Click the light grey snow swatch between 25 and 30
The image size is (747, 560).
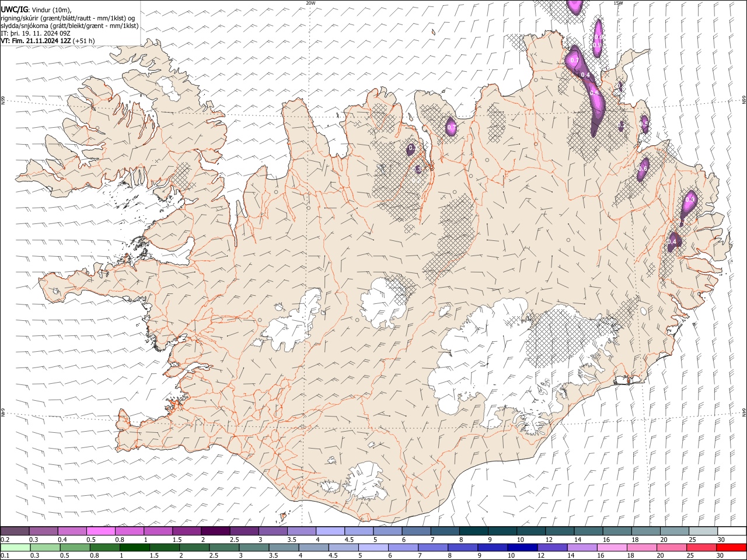pos(702,531)
